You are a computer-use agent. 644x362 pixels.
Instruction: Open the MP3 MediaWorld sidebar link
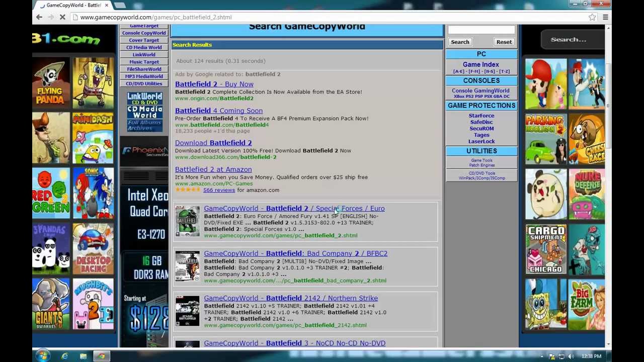pyautogui.click(x=144, y=76)
